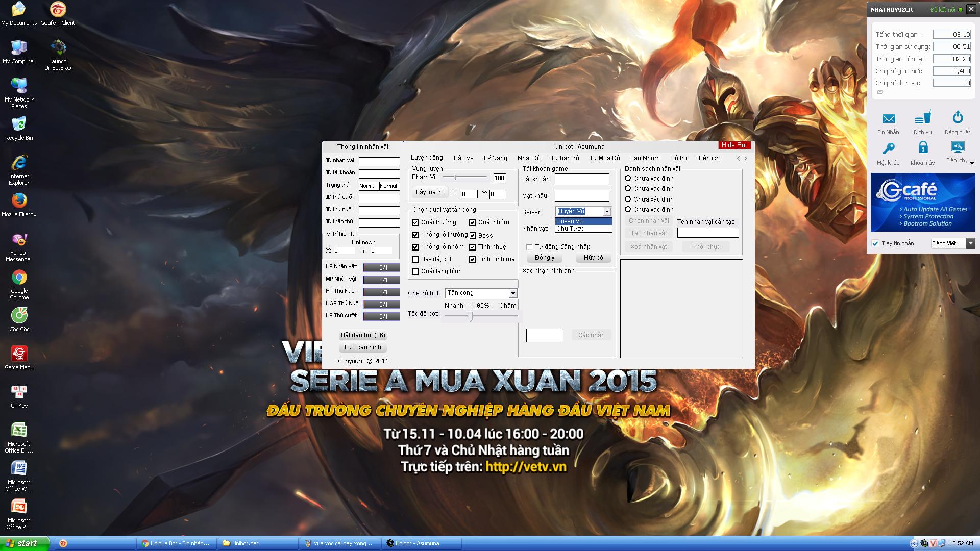The height and width of the screenshot is (551, 980).
Task: Select the Mozilla Firefox desktop icon
Action: coord(19,205)
